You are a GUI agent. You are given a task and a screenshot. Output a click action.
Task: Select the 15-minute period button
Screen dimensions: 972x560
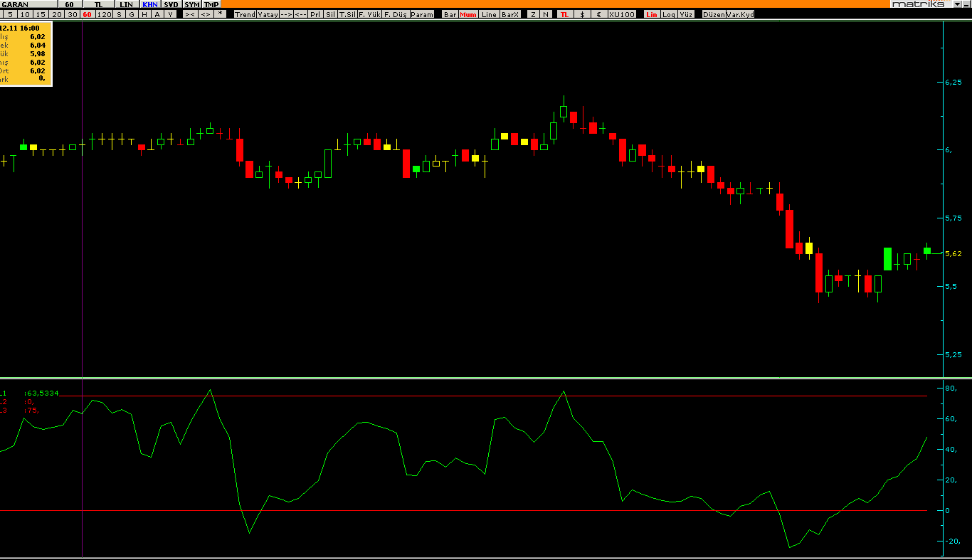(41, 14)
